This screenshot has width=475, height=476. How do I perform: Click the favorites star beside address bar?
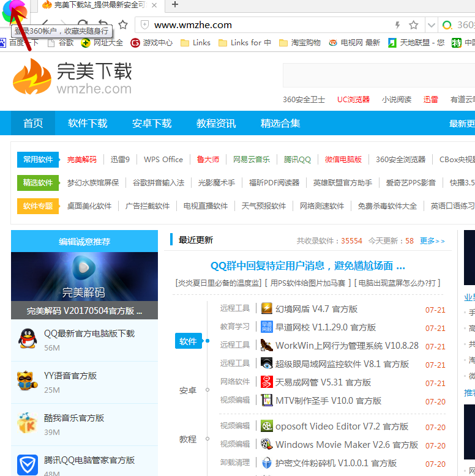(x=123, y=24)
